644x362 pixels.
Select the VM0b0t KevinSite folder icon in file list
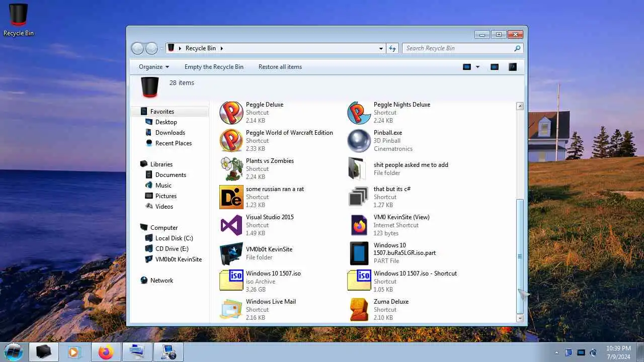click(231, 253)
